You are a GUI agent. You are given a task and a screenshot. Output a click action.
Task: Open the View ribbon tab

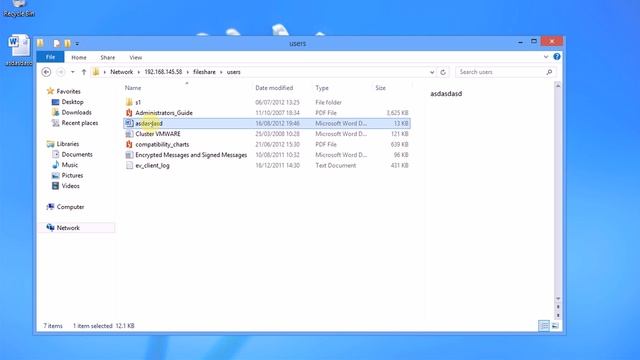[x=136, y=58]
